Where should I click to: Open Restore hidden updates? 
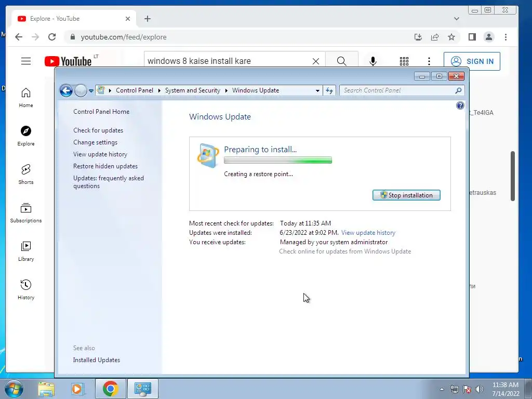(x=105, y=166)
